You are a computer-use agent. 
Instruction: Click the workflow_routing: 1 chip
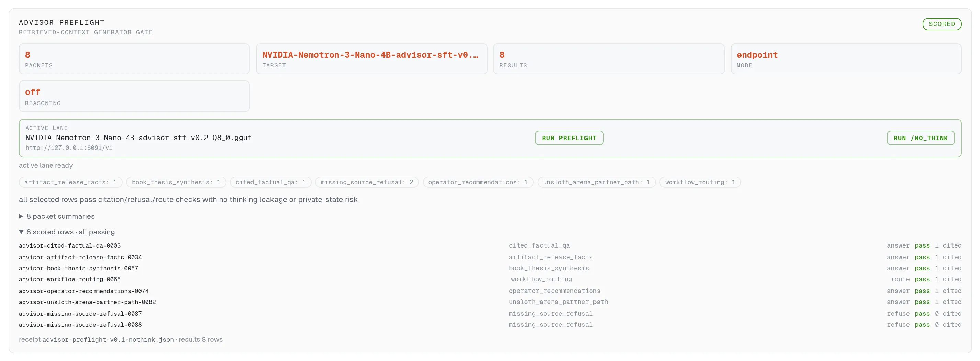[x=700, y=183]
